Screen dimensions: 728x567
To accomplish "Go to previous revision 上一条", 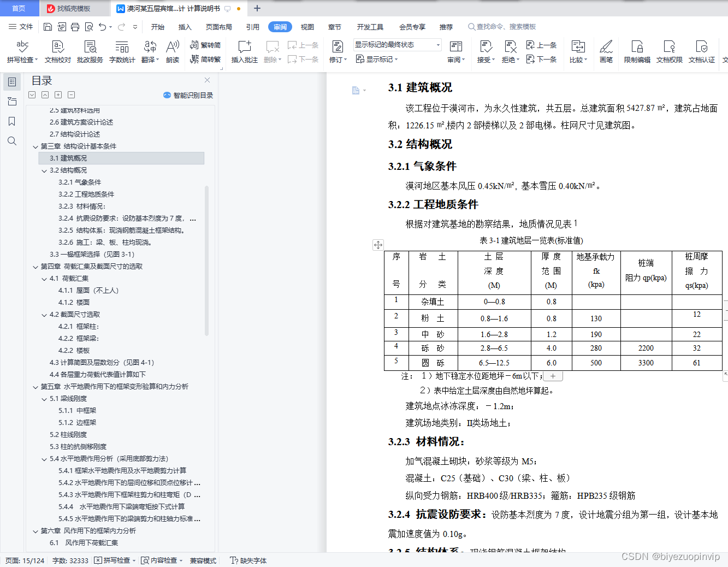I will 541,45.
